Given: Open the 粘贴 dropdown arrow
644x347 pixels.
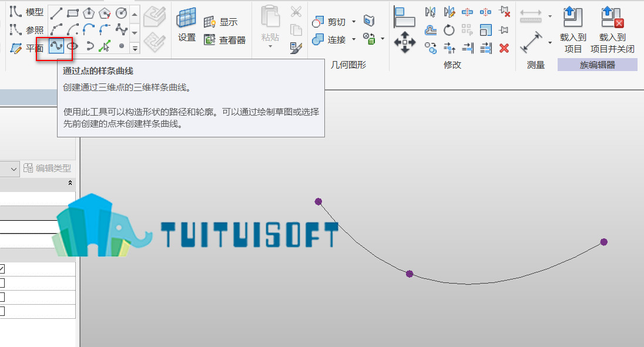Looking at the screenshot, I should point(270,46).
